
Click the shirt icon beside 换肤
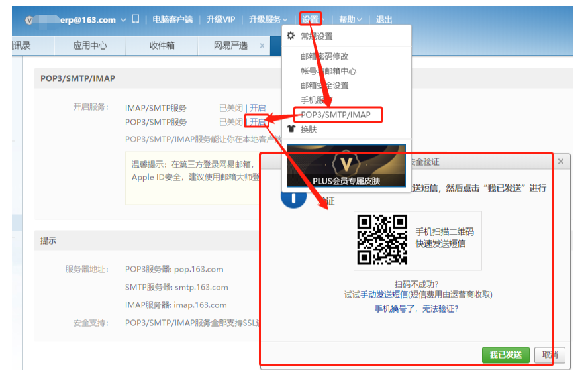291,129
